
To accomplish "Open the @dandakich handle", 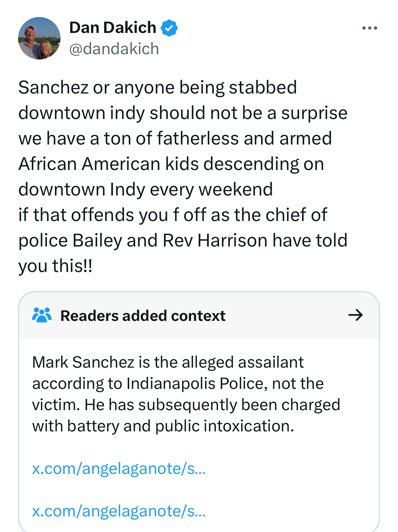I will point(114,49).
